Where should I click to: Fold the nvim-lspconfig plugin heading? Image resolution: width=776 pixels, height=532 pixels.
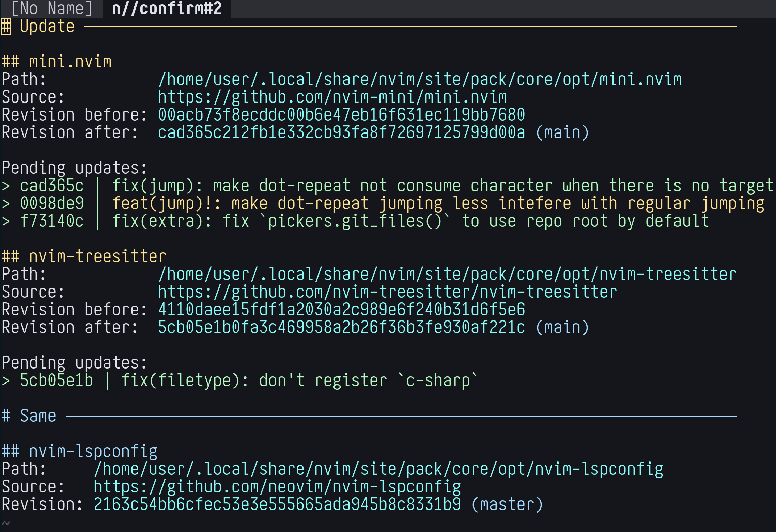pos(93,451)
